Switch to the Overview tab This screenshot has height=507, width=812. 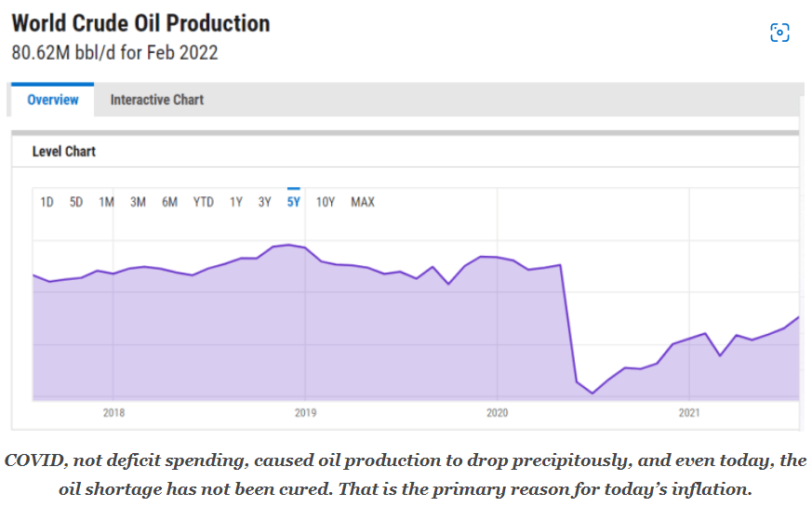(53, 100)
